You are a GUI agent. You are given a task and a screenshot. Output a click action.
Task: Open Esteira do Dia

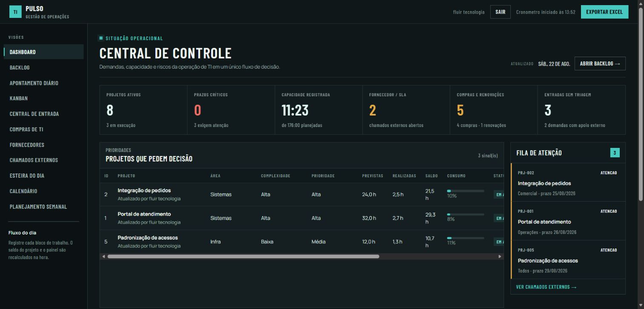44,176
